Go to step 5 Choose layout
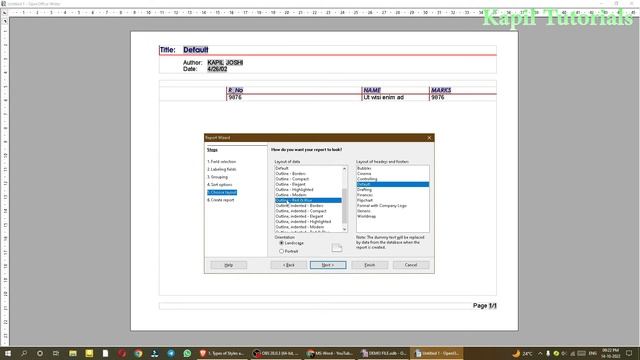 (x=222, y=193)
